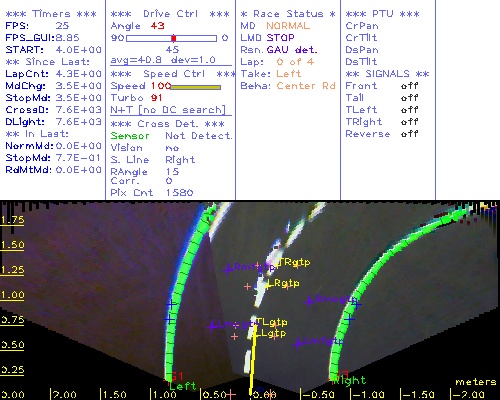Click the red marker on Angle slider
Viewport: 500px width, 400px height.
pyautogui.click(x=174, y=38)
